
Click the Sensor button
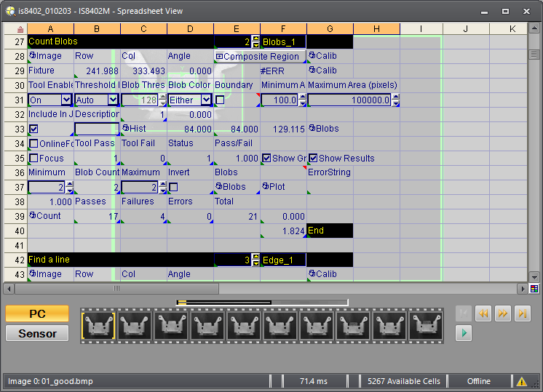coord(37,333)
